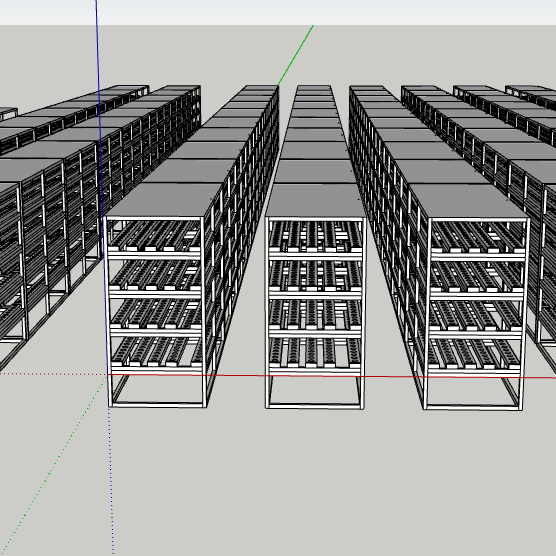This screenshot has width=556, height=556.
Task: Click the dotted red axis line
Action: [53, 374]
